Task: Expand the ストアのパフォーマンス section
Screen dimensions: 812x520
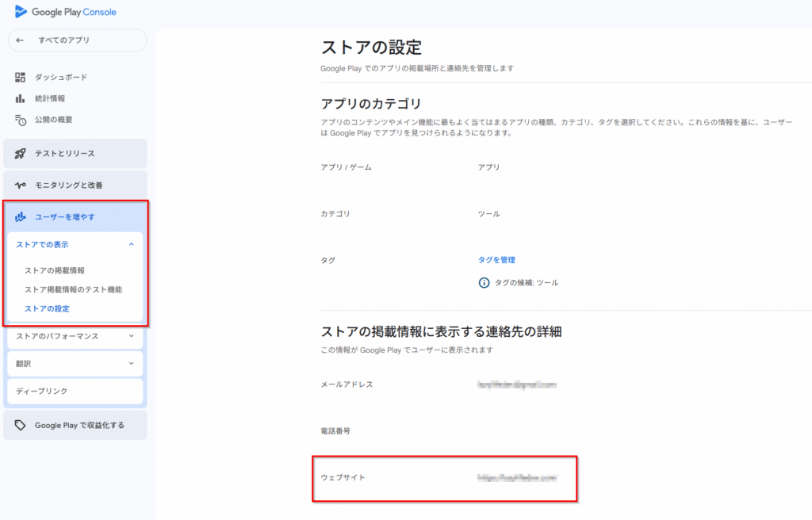Action: click(x=131, y=336)
